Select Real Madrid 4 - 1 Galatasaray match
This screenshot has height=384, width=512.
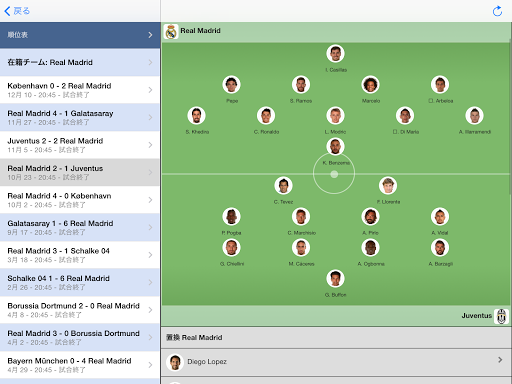click(x=80, y=117)
